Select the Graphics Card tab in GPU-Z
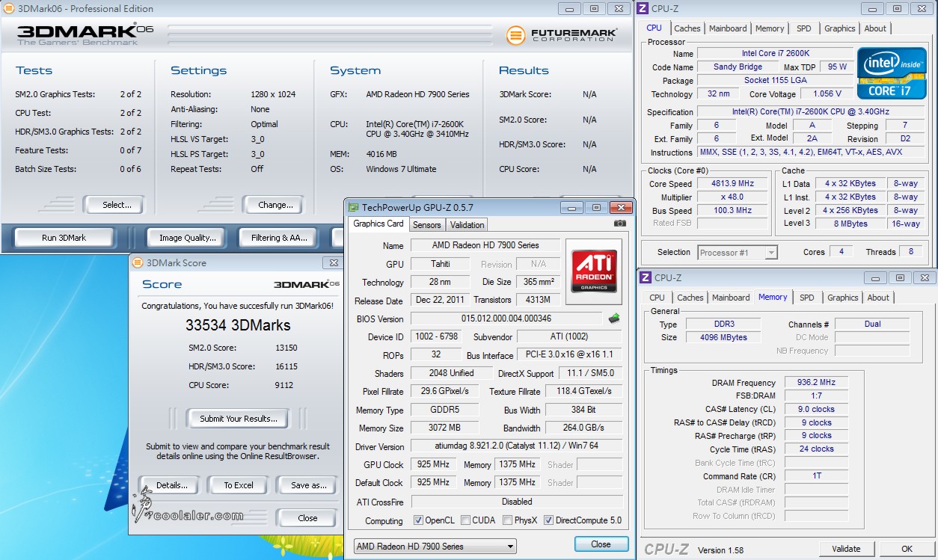Image resolution: width=938 pixels, height=560 pixels. click(378, 224)
